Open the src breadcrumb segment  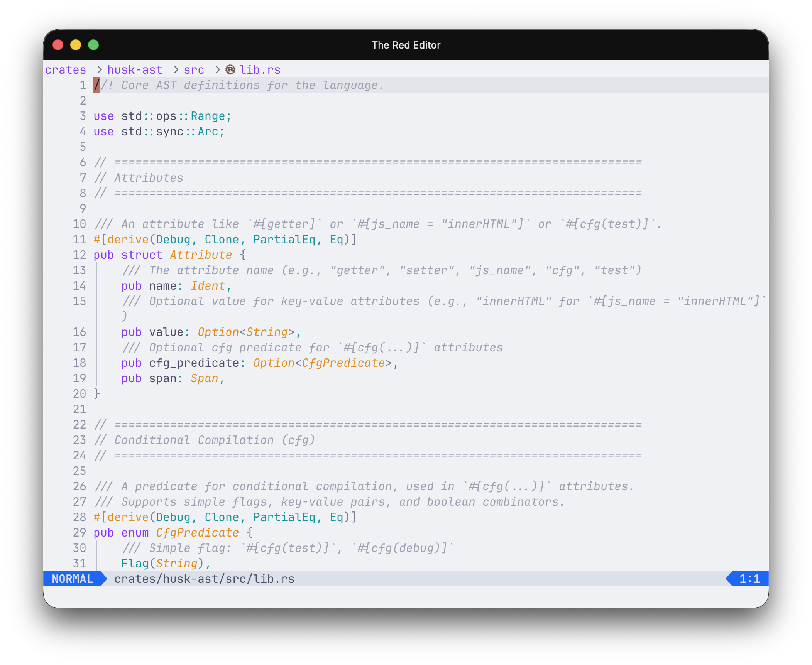[x=194, y=69]
